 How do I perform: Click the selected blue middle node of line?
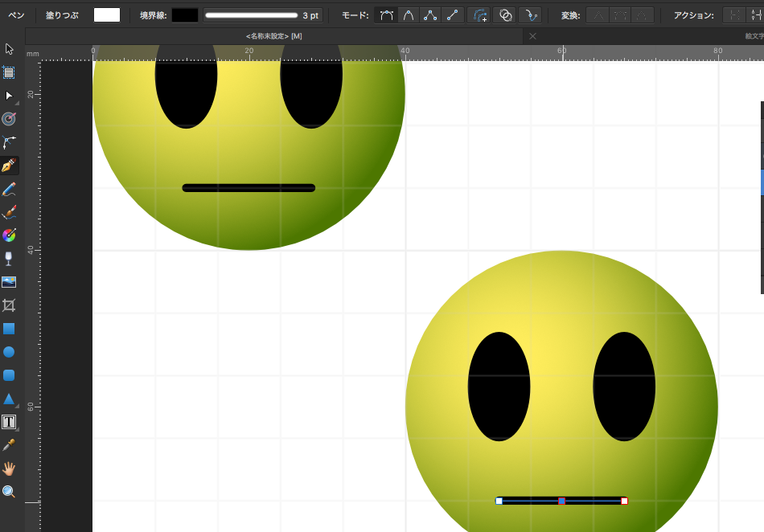point(562,501)
